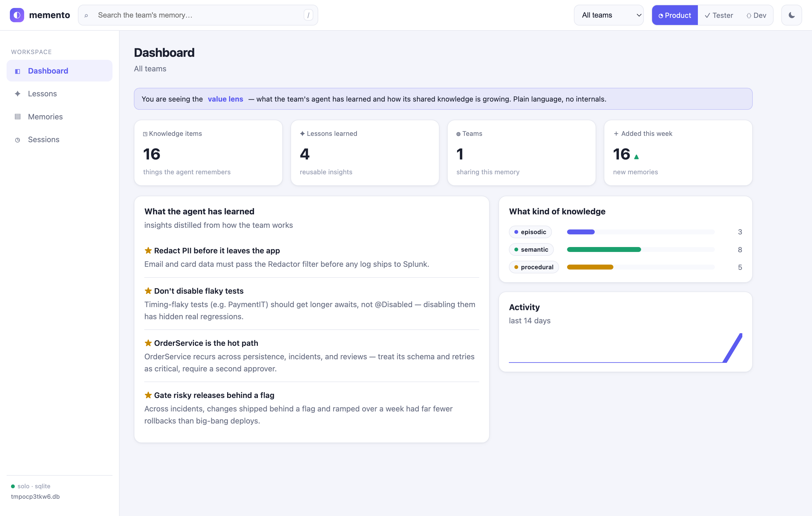The height and width of the screenshot is (516, 812).
Task: Open the All teams dropdown
Action: pyautogui.click(x=609, y=15)
